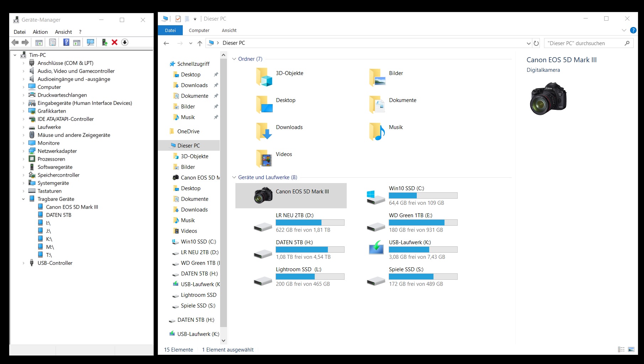Switch to large icons view in status bar

coord(631,349)
